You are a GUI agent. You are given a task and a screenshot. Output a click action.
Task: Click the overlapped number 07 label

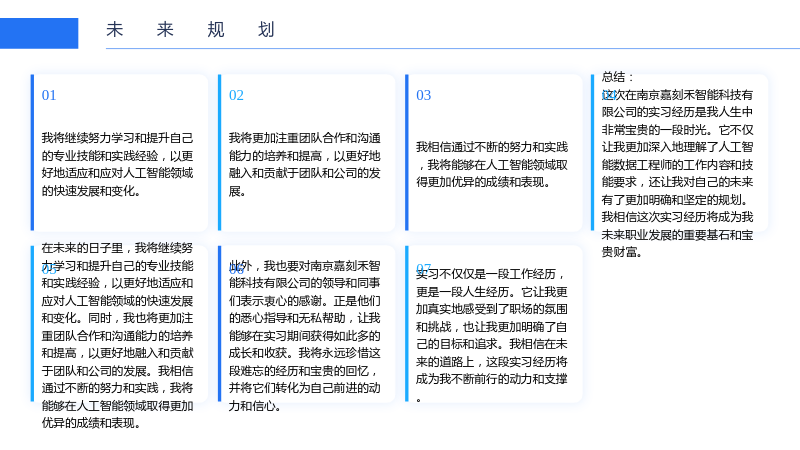point(423,268)
